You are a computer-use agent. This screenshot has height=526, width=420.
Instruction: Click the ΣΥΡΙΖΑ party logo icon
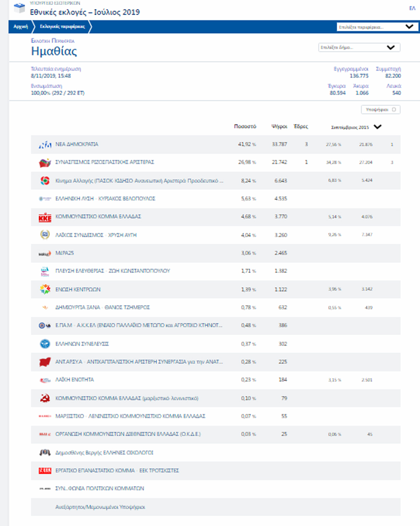(45, 163)
